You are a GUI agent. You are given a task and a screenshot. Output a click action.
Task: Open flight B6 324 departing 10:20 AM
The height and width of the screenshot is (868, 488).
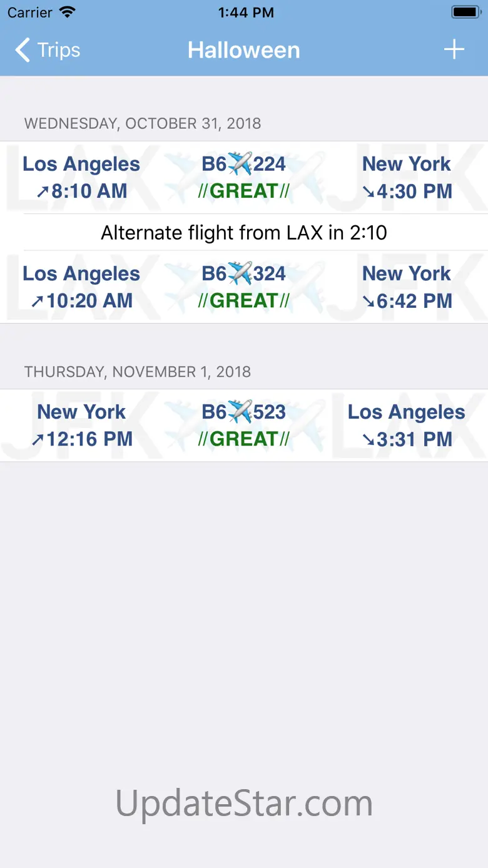tap(244, 287)
